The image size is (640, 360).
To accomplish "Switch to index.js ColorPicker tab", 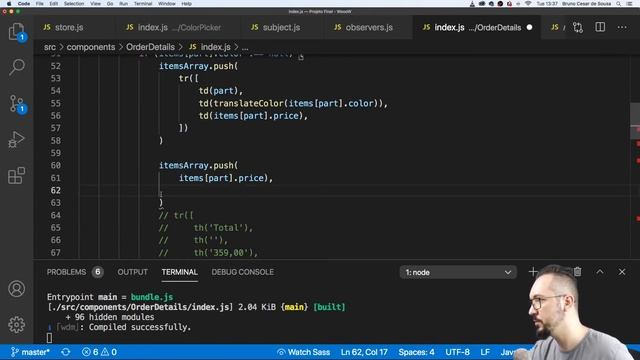I will [173, 27].
